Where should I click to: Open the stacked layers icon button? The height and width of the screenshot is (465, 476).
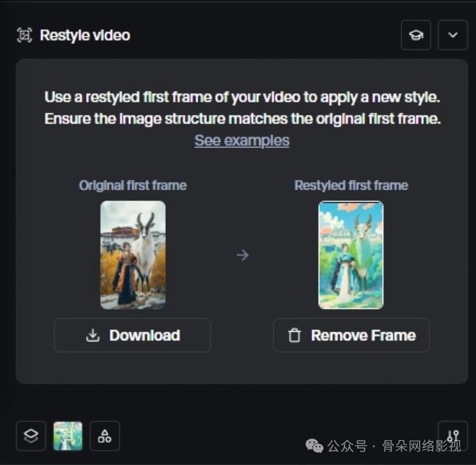(x=31, y=436)
